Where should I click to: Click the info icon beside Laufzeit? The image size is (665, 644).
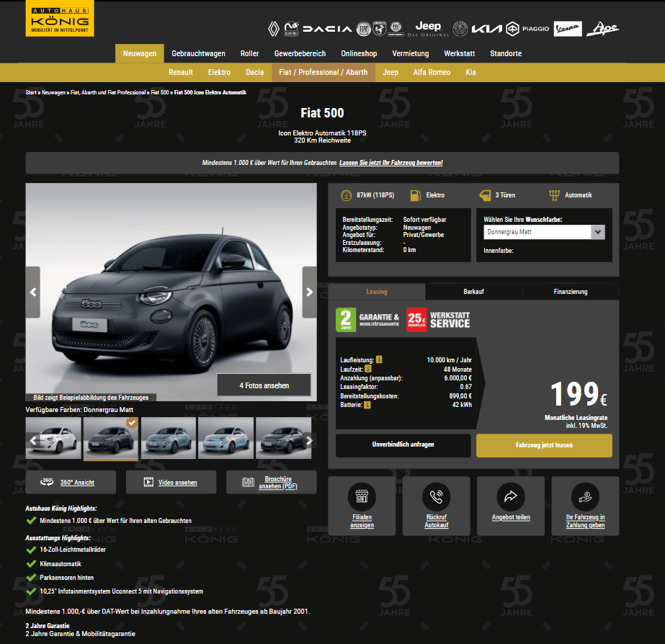tap(367, 369)
